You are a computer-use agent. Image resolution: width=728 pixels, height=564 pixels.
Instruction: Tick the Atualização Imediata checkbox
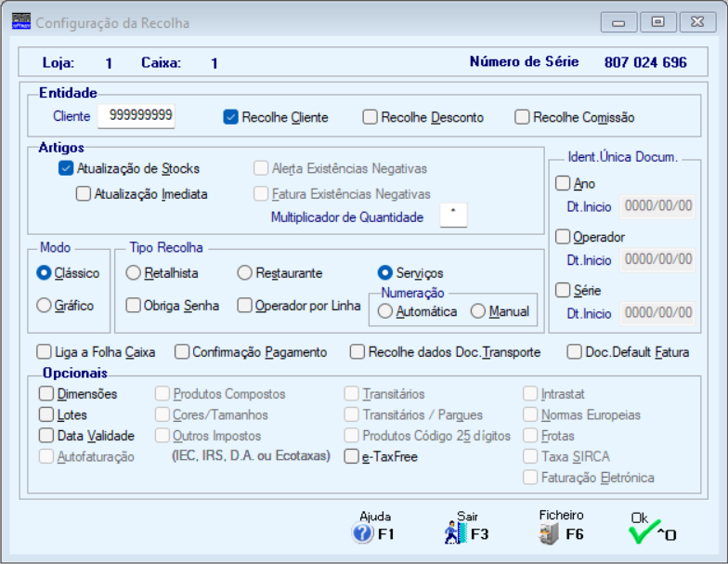tap(84, 194)
